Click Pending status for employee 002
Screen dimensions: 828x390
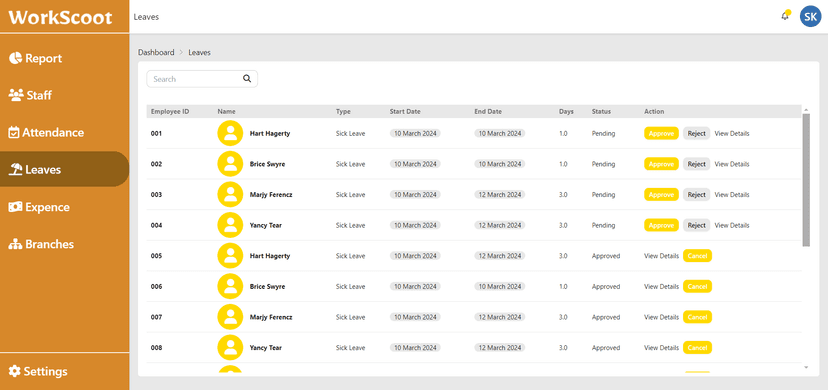[x=603, y=164]
